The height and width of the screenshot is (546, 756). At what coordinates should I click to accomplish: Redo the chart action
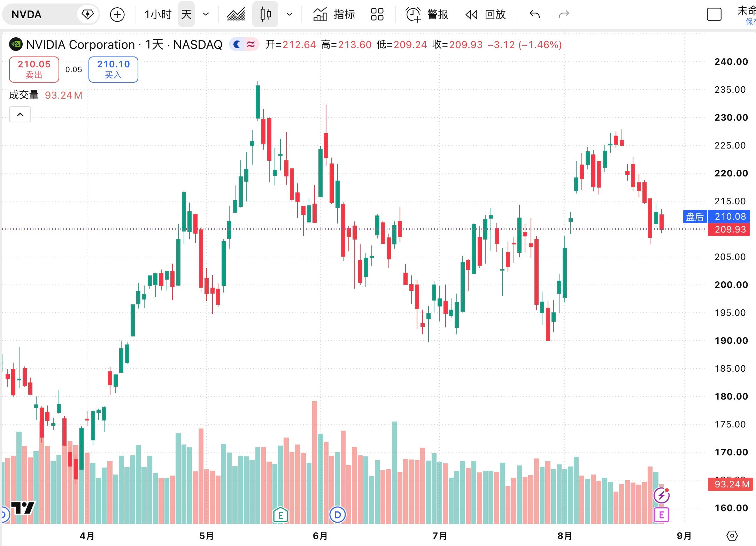tap(564, 15)
